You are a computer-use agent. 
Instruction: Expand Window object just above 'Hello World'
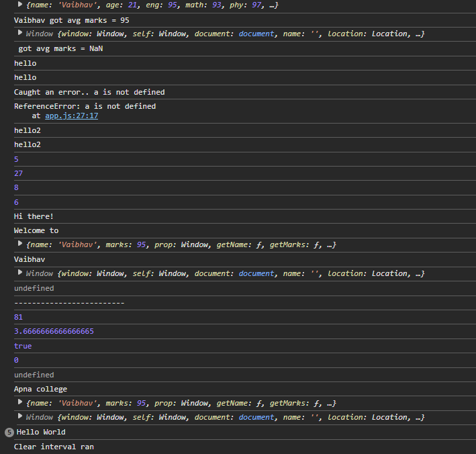pyautogui.click(x=20, y=416)
